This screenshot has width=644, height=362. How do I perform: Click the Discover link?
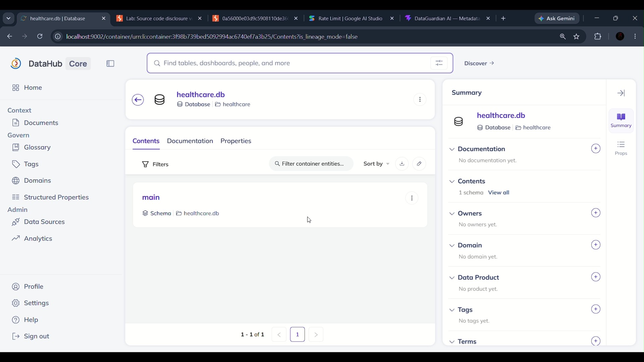(479, 63)
